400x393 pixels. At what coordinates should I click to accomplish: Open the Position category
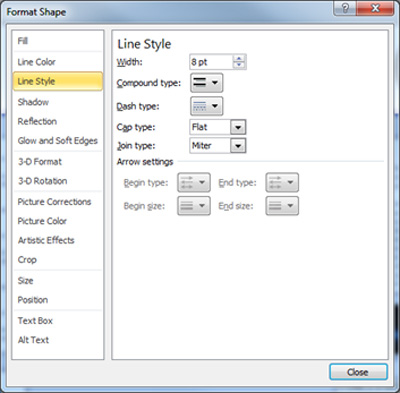tap(33, 300)
